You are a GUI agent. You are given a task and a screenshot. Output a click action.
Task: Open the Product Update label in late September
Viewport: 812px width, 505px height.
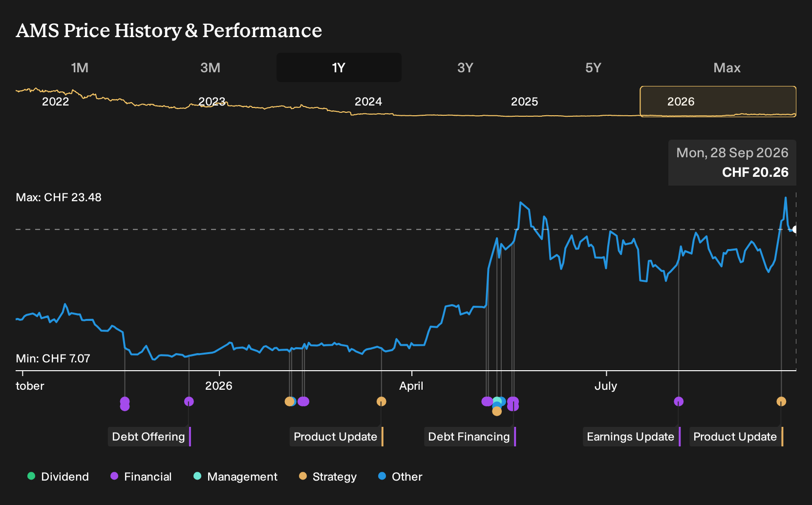pos(736,437)
